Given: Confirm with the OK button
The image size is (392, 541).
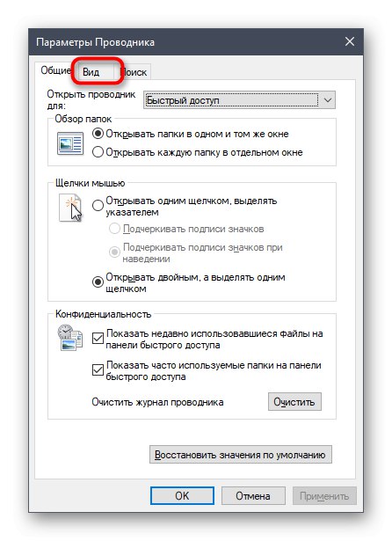Looking at the screenshot, I should coord(182,496).
